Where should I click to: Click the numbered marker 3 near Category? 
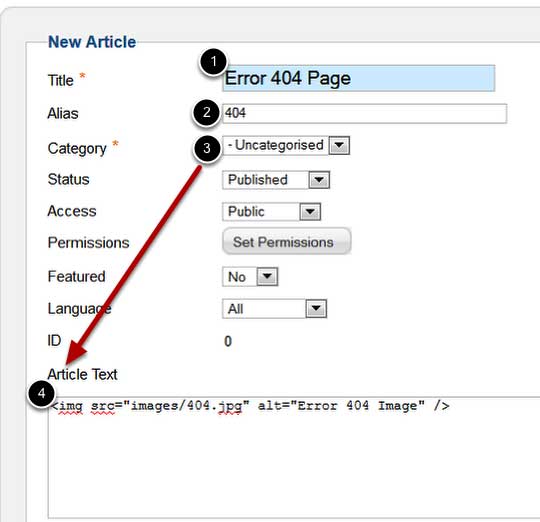[x=207, y=148]
